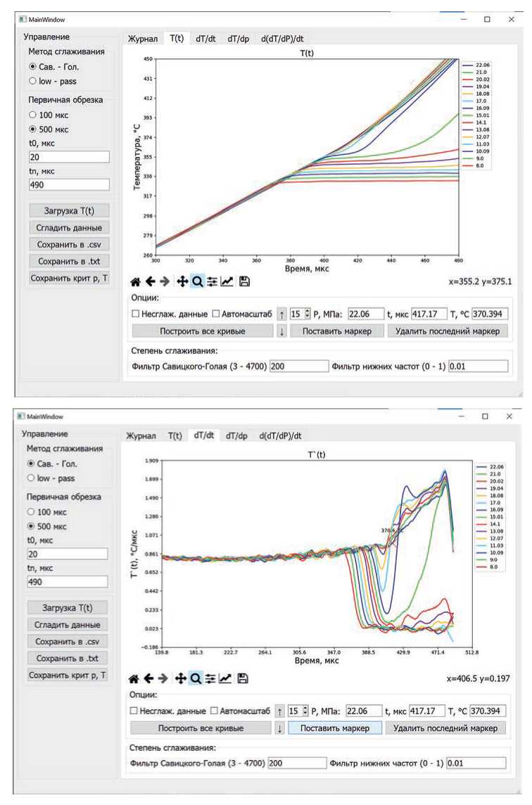
Task: Enable 'Автомасштаб' checkbox in upper window
Action: 217,315
